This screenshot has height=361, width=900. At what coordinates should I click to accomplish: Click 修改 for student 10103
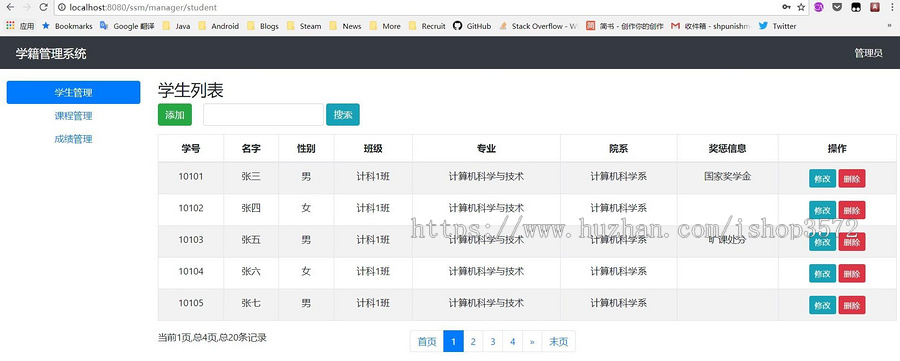pyautogui.click(x=823, y=242)
